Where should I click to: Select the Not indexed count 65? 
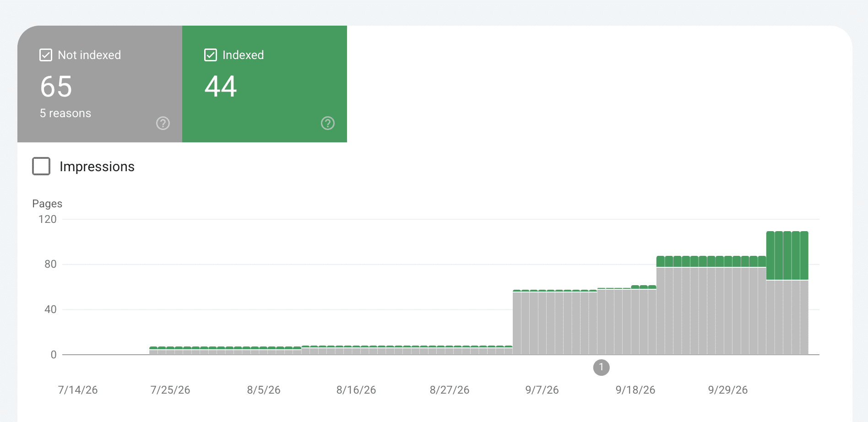click(x=56, y=87)
